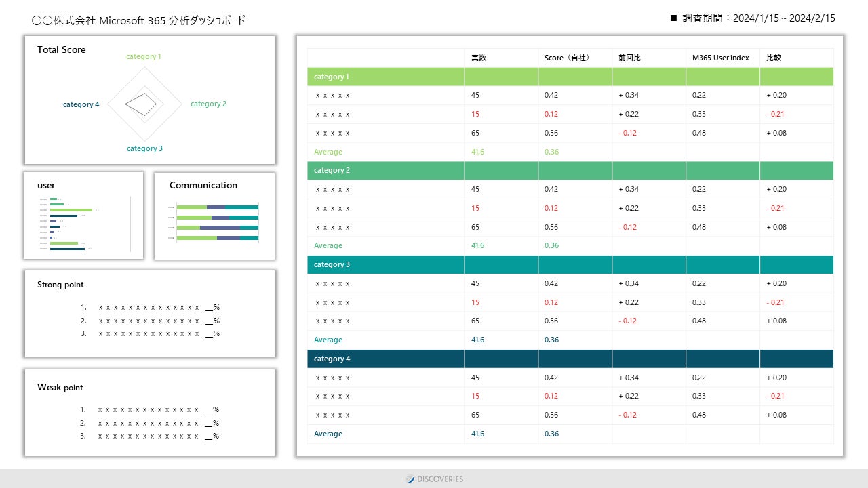Select the category 4 label on the radar chart
The width and height of the screenshot is (868, 488).
[x=81, y=104]
